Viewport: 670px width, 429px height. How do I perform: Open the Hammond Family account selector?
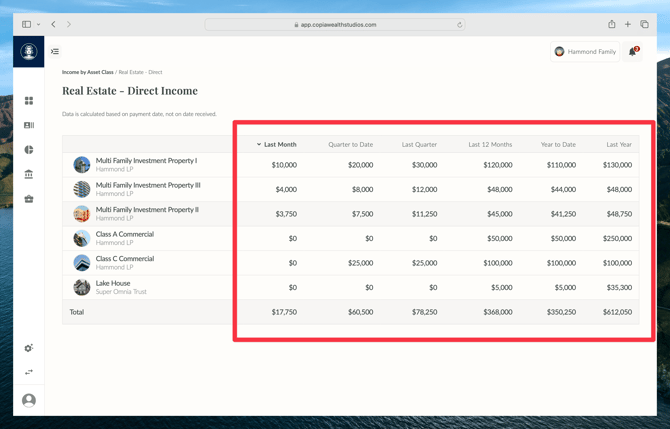585,52
